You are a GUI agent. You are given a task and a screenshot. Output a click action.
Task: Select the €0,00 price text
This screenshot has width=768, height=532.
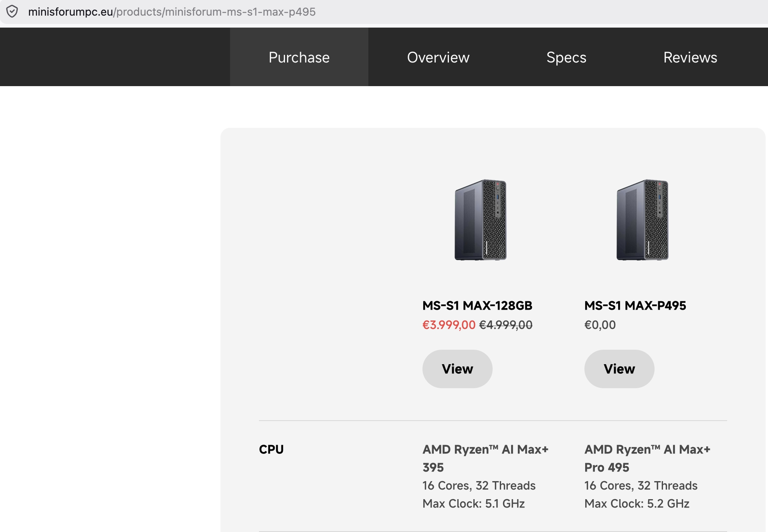600,325
